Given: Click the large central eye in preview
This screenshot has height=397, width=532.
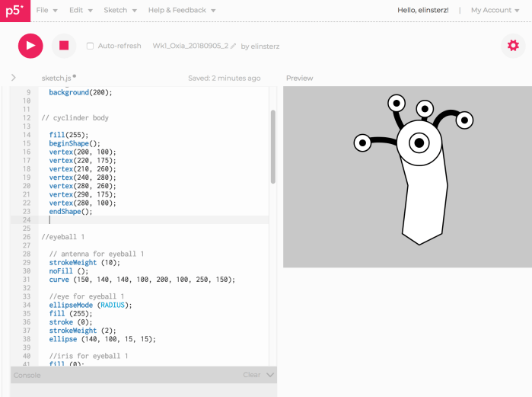Looking at the screenshot, I should pos(419,143).
